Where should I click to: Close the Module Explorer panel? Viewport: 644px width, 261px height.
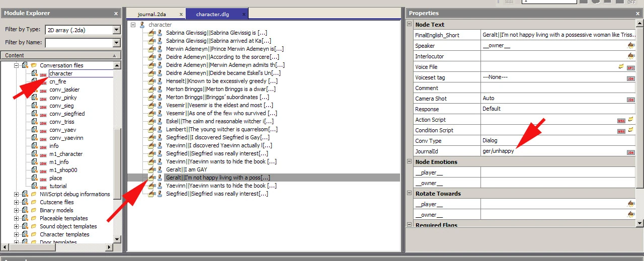116,13
